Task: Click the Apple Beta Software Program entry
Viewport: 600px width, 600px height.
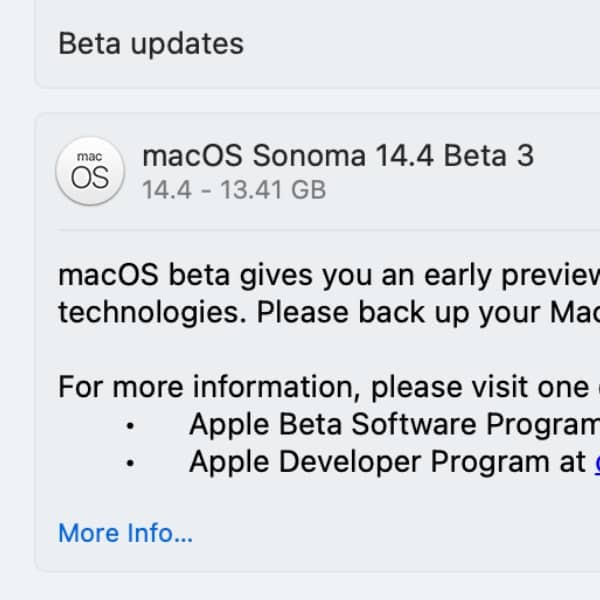Action: click(x=390, y=424)
